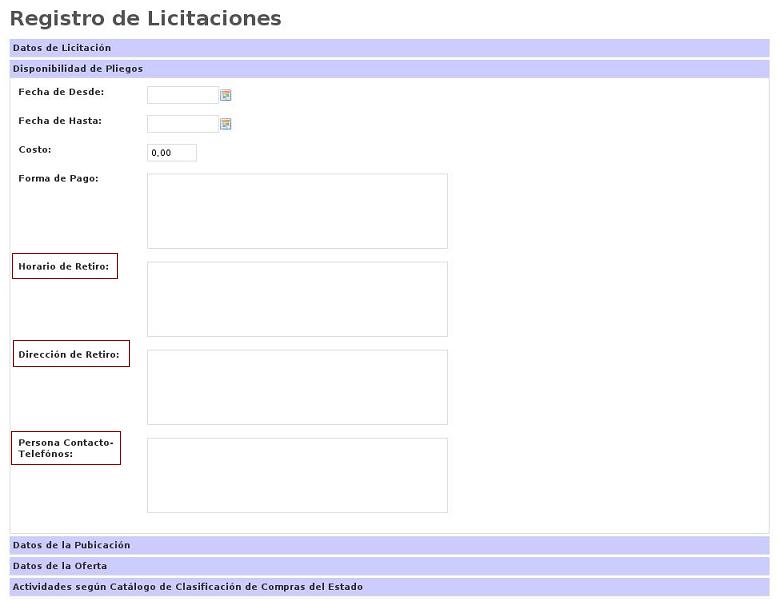Click the Persona Contacto-Telefónos label
778x601 pixels.
click(66, 448)
